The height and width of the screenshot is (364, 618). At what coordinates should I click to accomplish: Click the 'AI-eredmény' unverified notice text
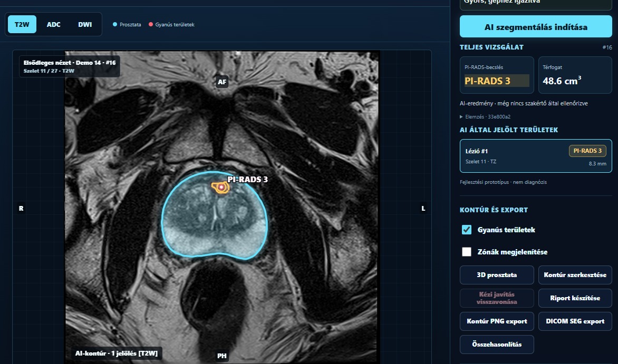pos(524,103)
